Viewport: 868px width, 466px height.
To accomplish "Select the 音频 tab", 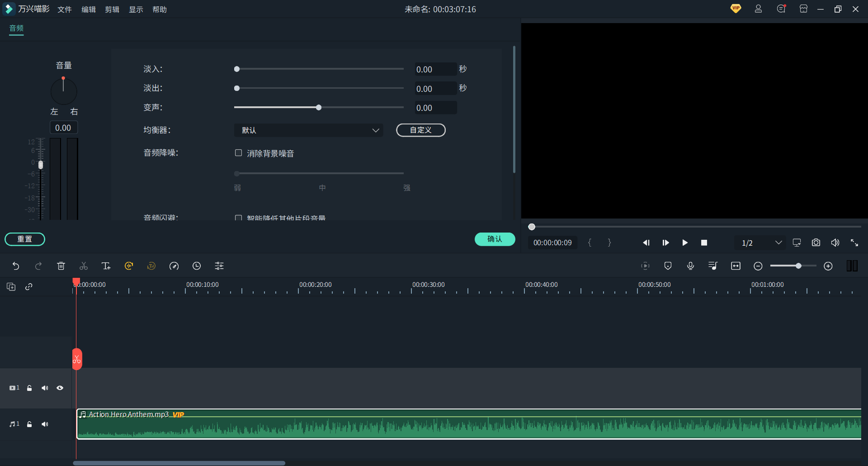I will [x=16, y=28].
